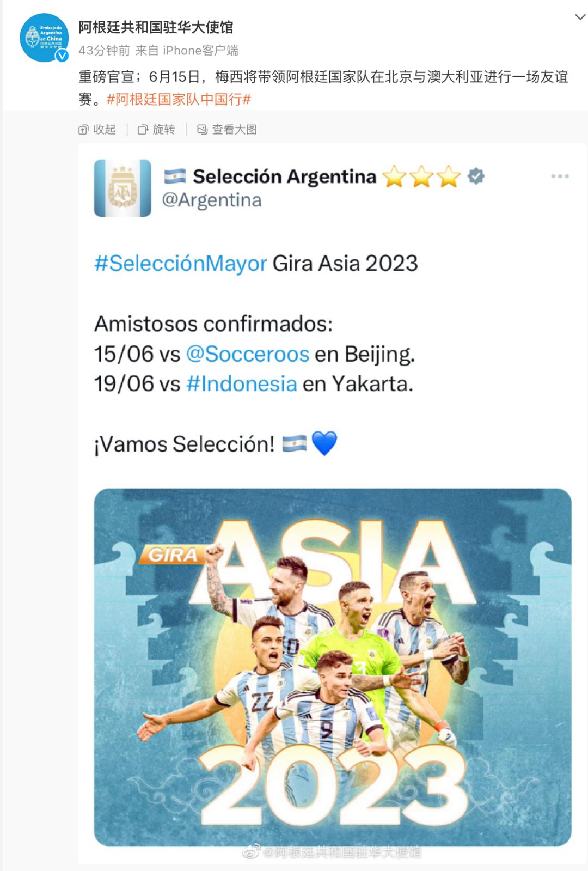
Task: Collapse the image with 收起
Action: click(97, 130)
